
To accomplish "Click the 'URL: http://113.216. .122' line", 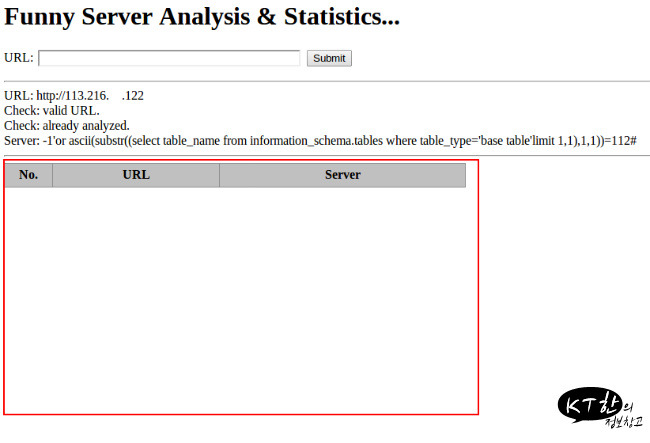I will (x=74, y=96).
